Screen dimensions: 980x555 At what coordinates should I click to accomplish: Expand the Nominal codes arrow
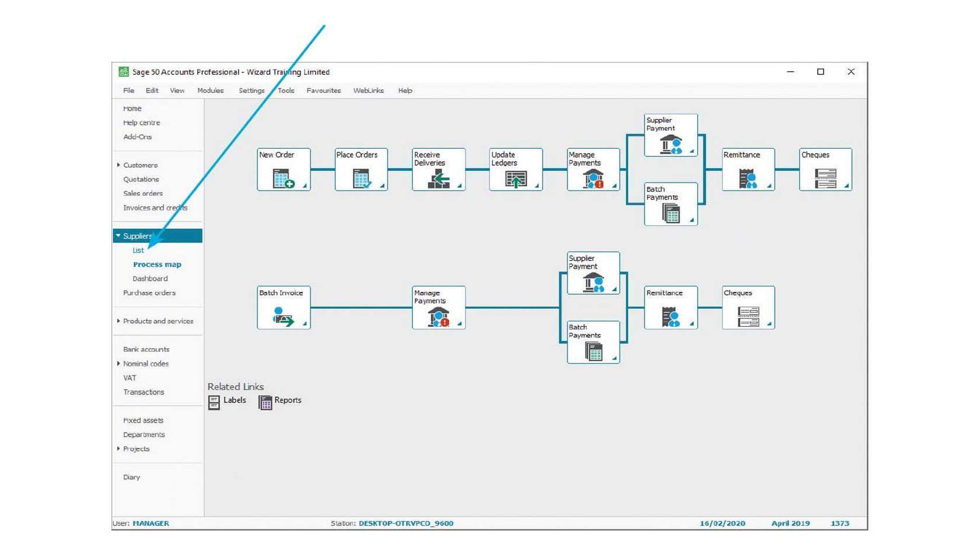(x=118, y=364)
